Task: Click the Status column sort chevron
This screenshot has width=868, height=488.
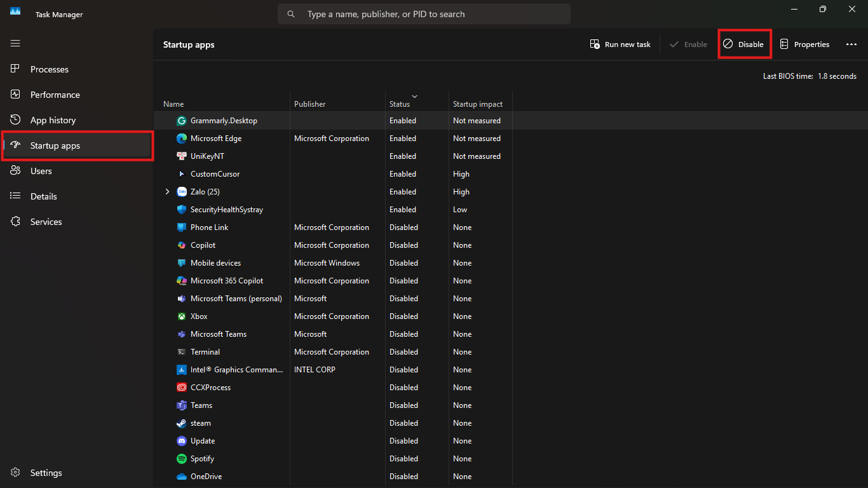Action: pyautogui.click(x=415, y=97)
